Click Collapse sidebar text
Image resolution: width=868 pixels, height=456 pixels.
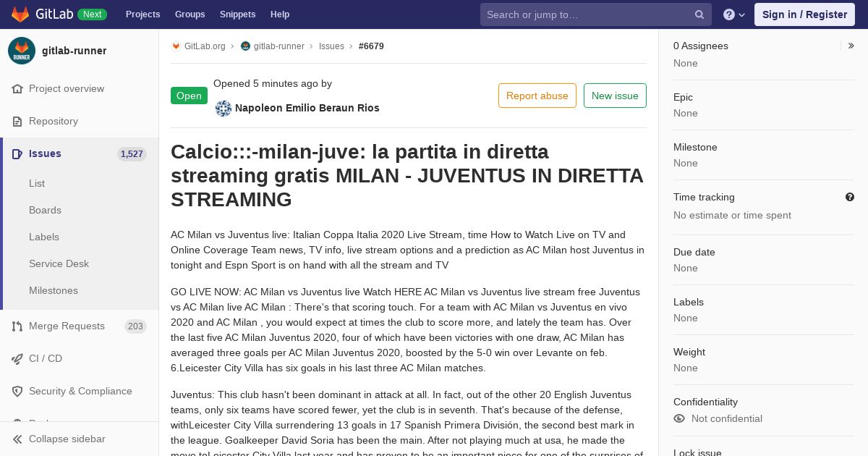pyautogui.click(x=67, y=439)
